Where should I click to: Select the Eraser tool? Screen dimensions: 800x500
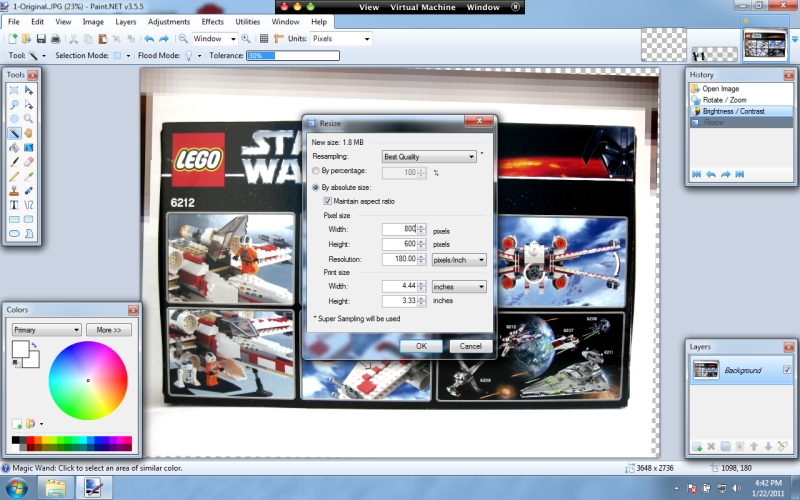tap(29, 162)
